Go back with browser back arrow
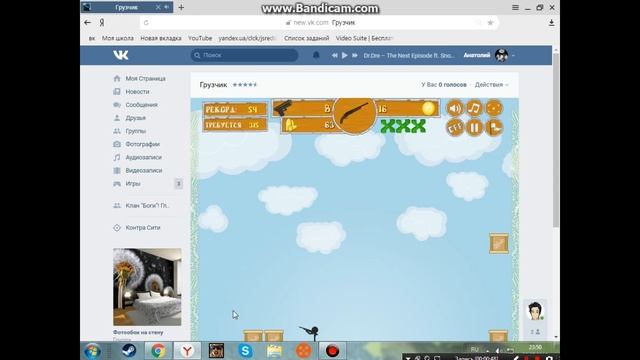The height and width of the screenshot is (360, 640). (x=87, y=22)
